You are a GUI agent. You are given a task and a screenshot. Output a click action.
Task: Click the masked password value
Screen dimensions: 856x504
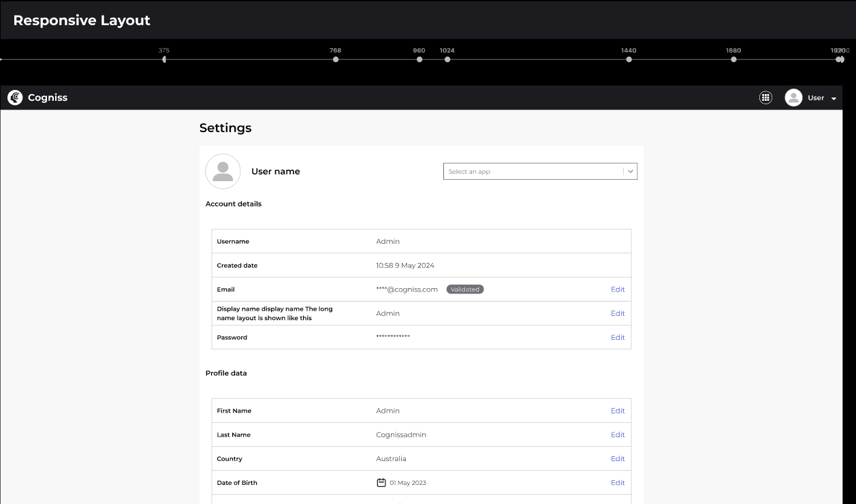click(x=393, y=337)
